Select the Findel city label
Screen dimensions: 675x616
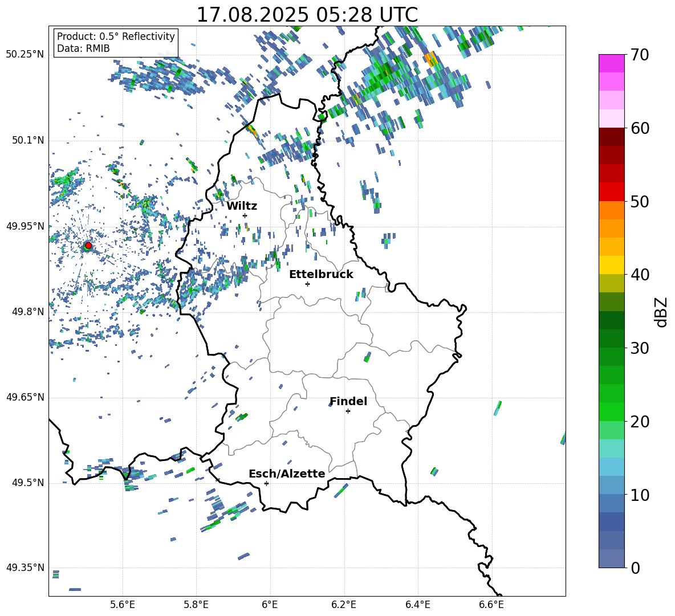[348, 401]
